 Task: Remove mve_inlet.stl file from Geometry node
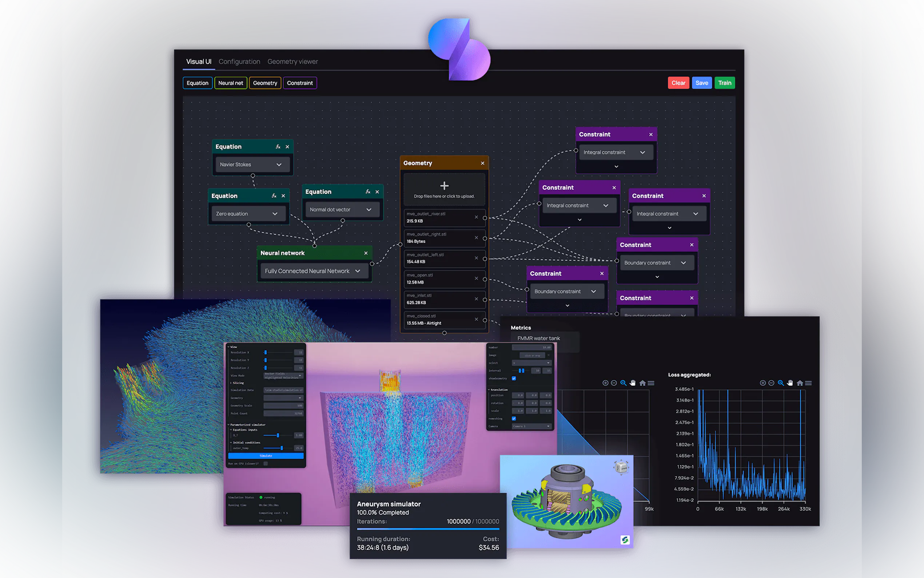coord(476,299)
